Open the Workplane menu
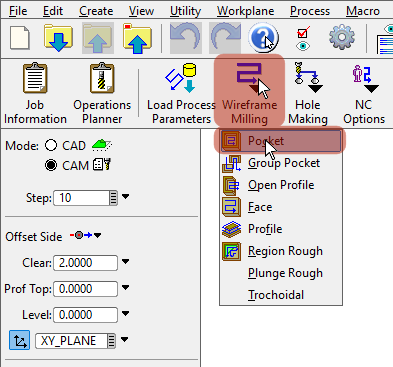The image size is (393, 367). tap(245, 11)
